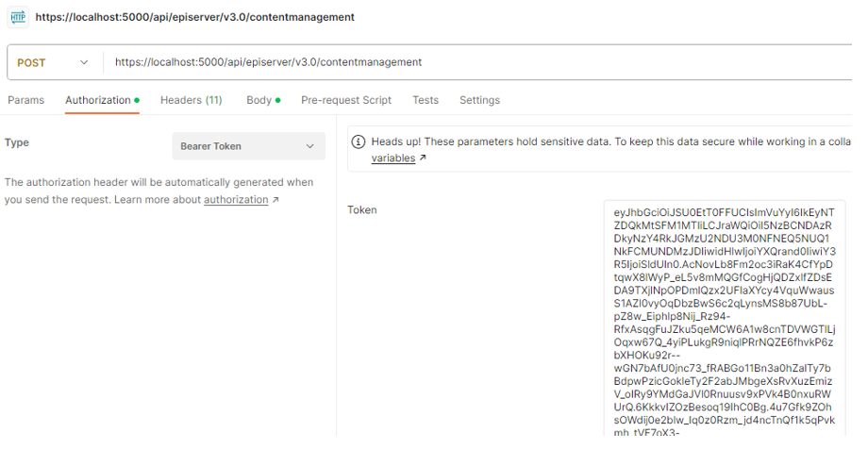Click the arrow icon next to variables
868x449 pixels.
pos(423,158)
